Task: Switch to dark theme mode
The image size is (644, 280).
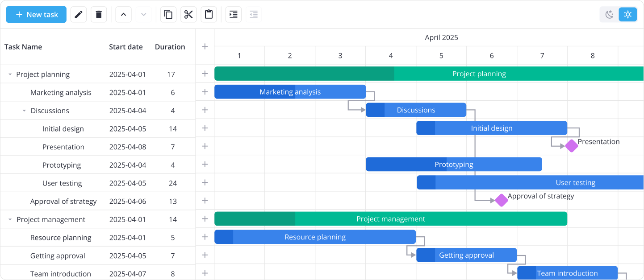Action: coord(609,15)
